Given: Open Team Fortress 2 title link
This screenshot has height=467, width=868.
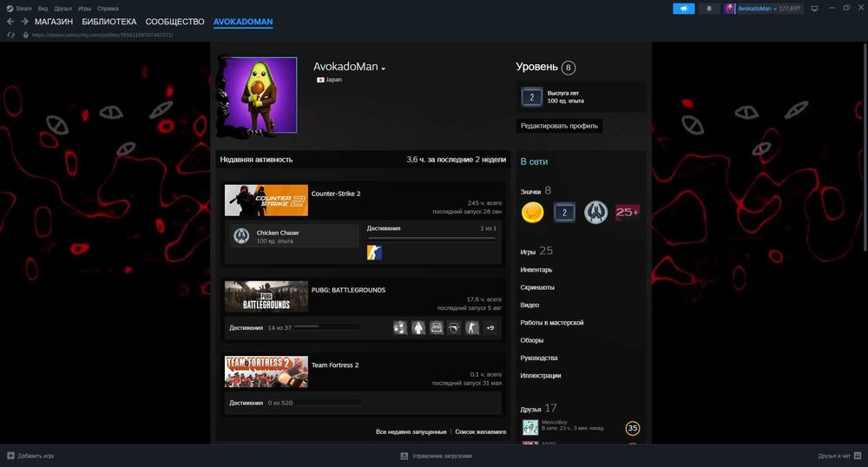Looking at the screenshot, I should coord(335,365).
